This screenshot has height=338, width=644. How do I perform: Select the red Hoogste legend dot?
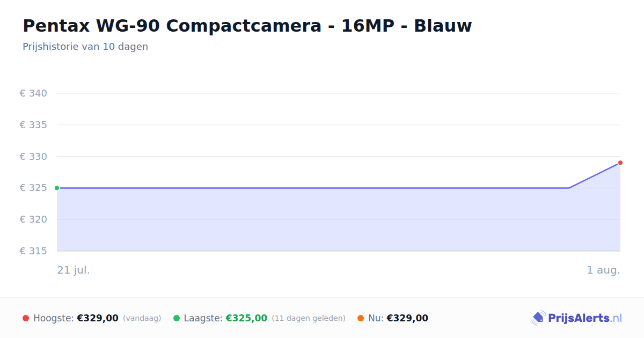click(26, 318)
